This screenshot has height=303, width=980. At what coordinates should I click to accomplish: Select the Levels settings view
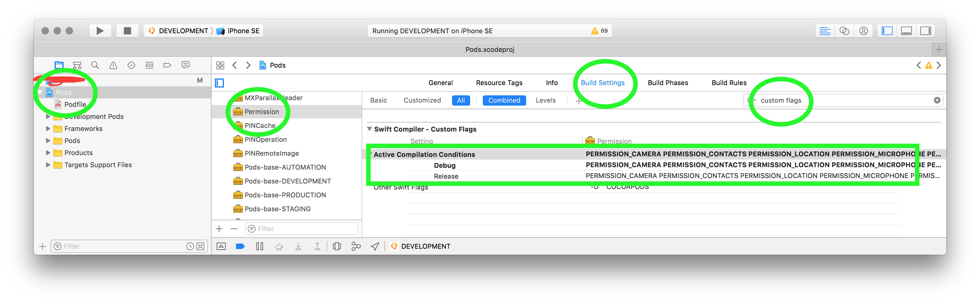(545, 100)
